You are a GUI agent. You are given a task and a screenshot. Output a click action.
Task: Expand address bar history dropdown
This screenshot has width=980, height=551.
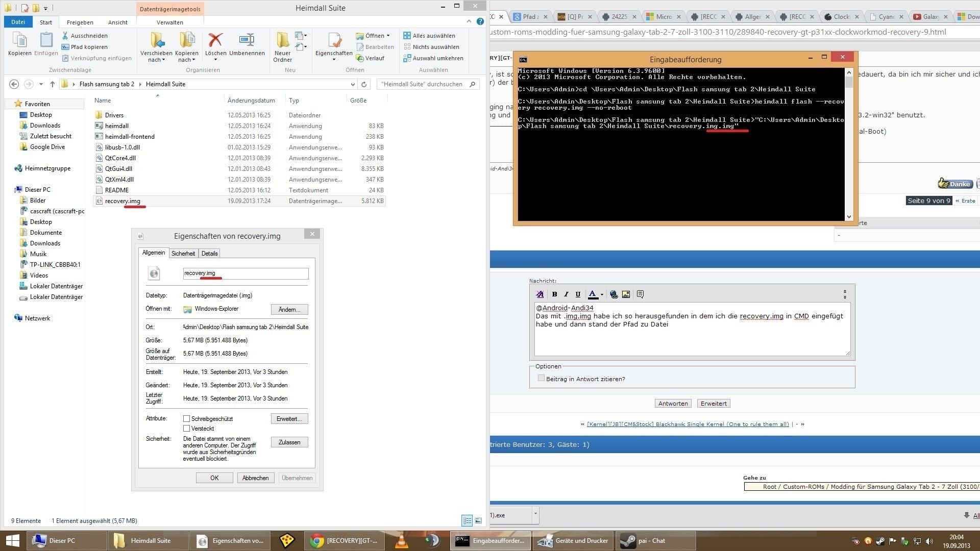tap(352, 84)
